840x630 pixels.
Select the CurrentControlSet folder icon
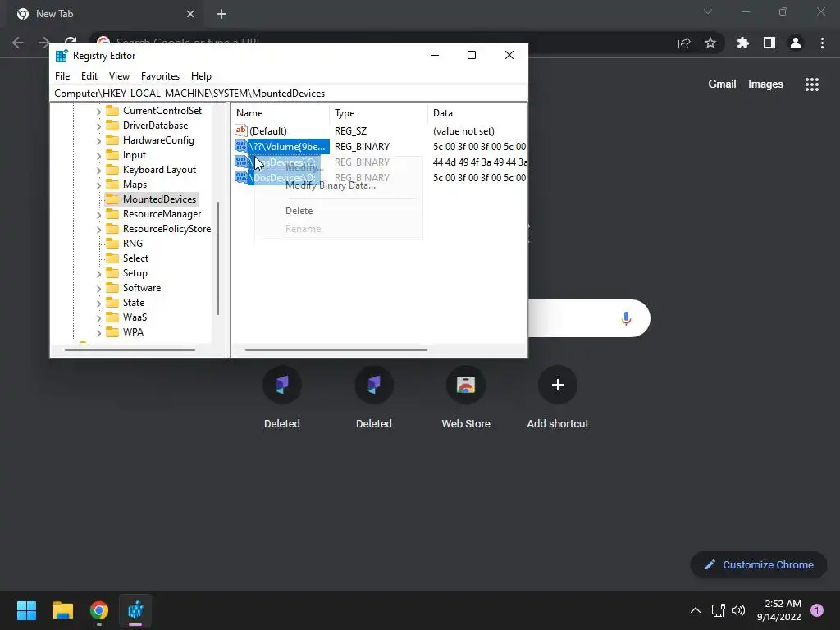[112, 111]
